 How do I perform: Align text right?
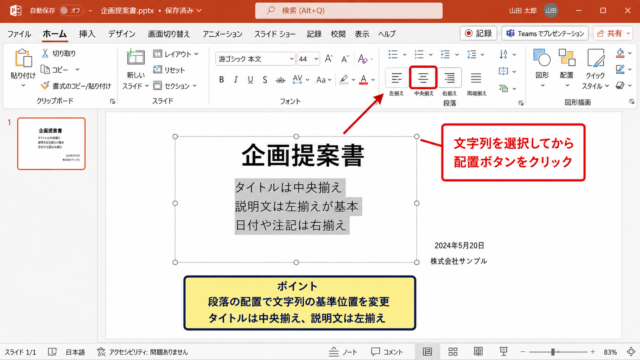[x=449, y=78]
